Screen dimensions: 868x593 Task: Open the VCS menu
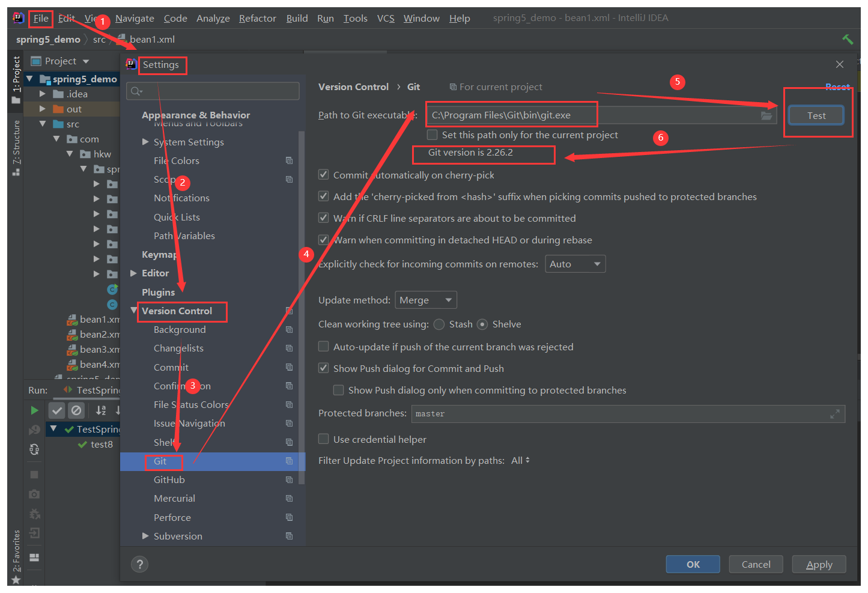[386, 19]
